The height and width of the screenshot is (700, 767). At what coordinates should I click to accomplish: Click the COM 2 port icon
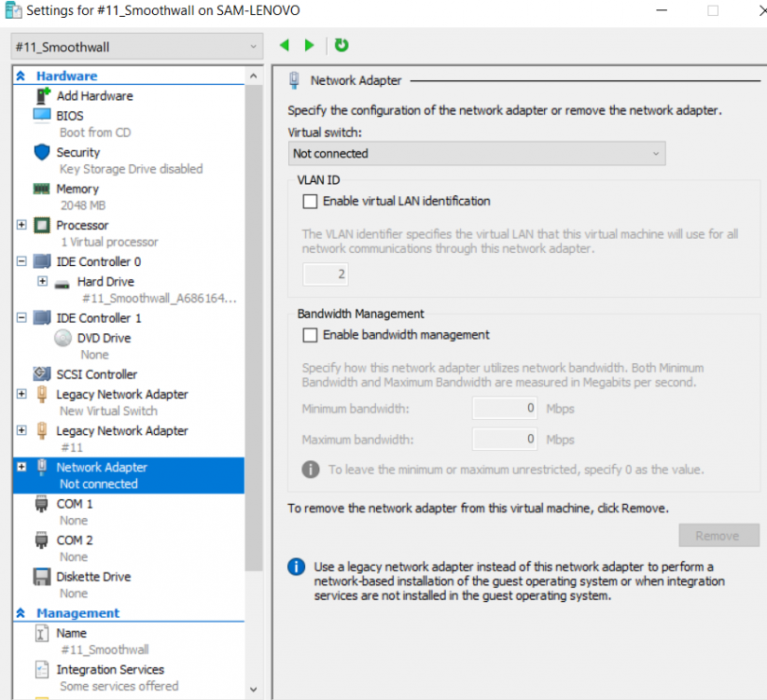click(42, 540)
